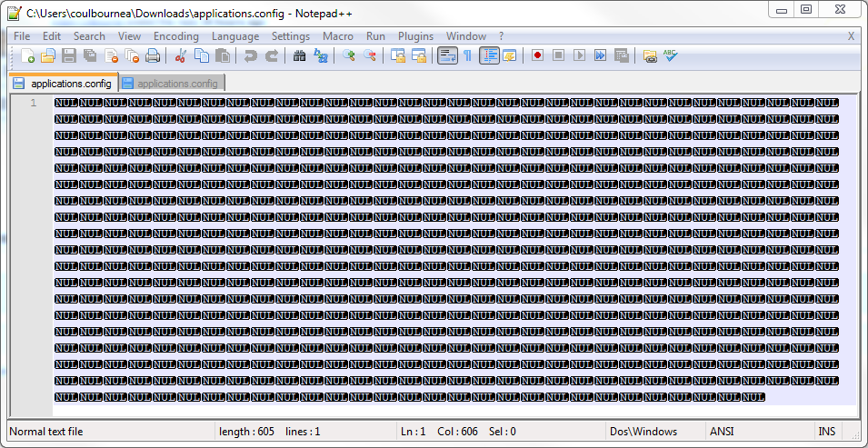Click the folder launch icon near spell check
868x448 pixels.
point(650,55)
